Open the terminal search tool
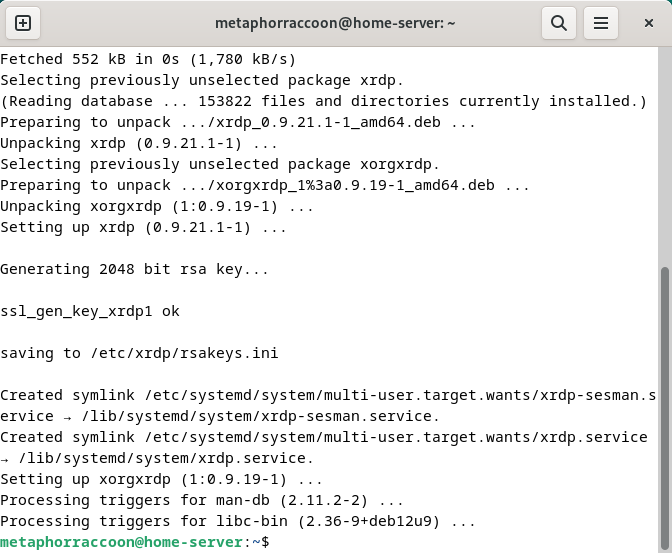Image resolution: width=672 pixels, height=553 pixels. pyautogui.click(x=558, y=23)
